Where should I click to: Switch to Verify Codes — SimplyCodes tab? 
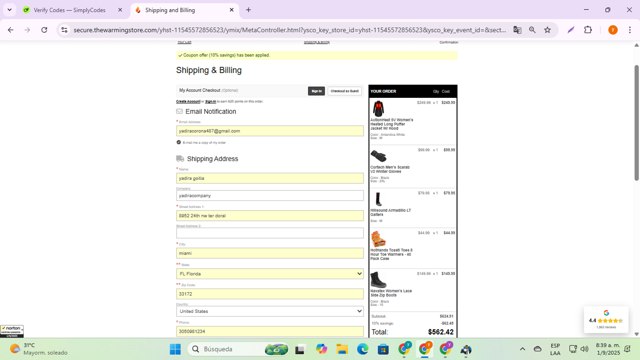(69, 10)
